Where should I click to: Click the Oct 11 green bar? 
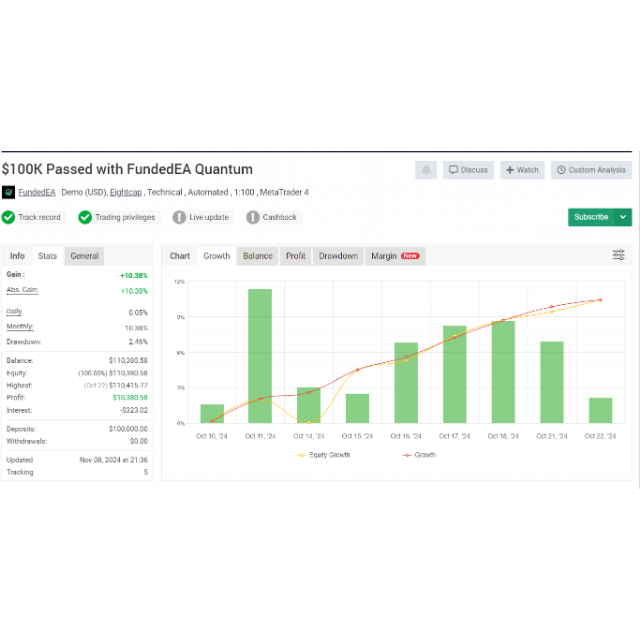pyautogui.click(x=260, y=355)
